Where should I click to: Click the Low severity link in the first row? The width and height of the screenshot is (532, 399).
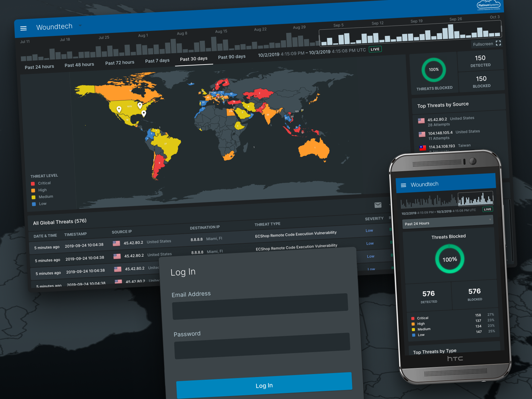tap(369, 230)
